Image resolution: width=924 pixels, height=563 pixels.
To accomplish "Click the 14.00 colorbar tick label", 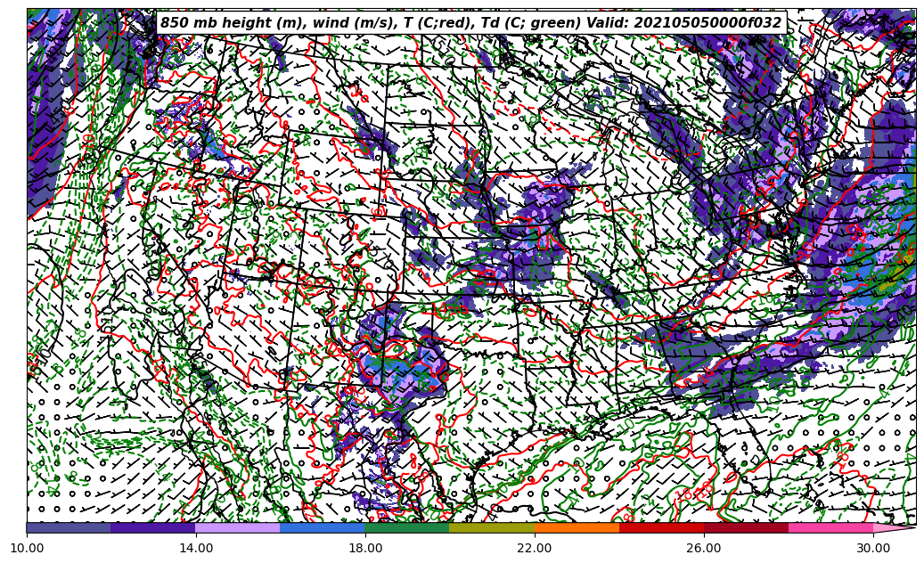I will [x=196, y=549].
